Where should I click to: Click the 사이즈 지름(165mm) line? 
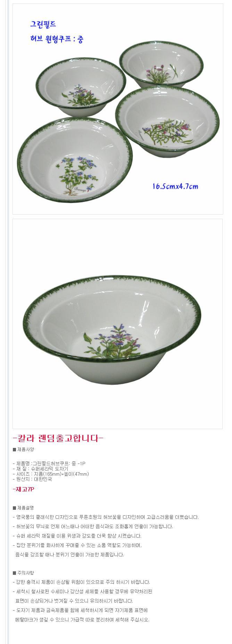coord(51,474)
